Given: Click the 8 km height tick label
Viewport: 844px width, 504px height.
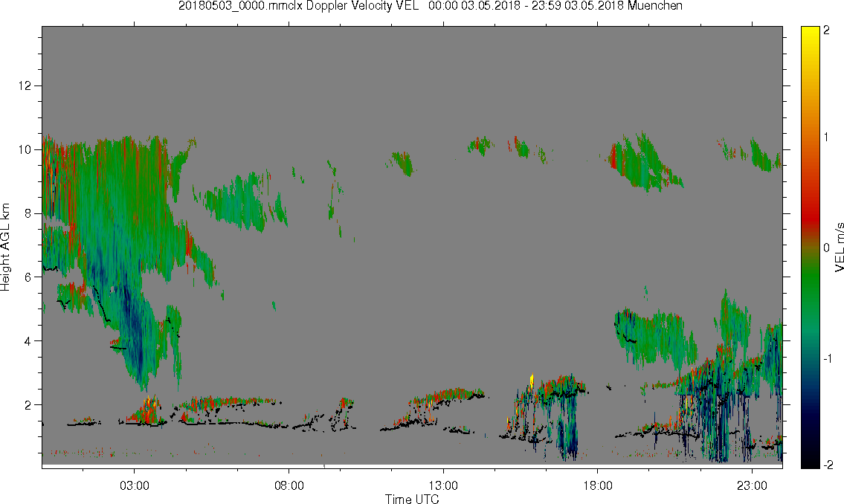Looking at the screenshot, I should click(28, 213).
